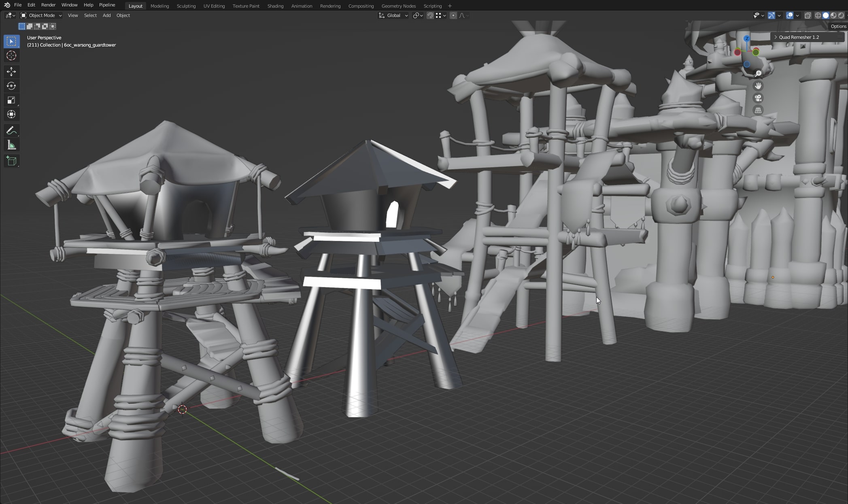
Task: Select the 3D Cursor tool
Action: coord(11,55)
